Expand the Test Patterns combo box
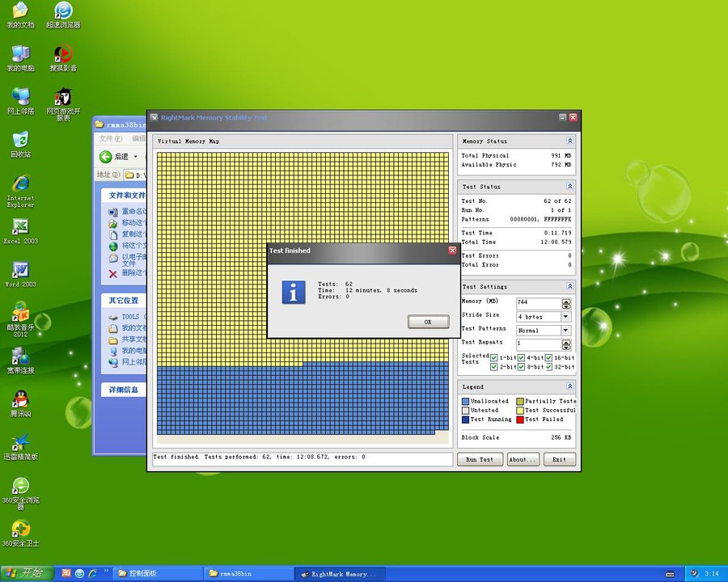 [565, 331]
